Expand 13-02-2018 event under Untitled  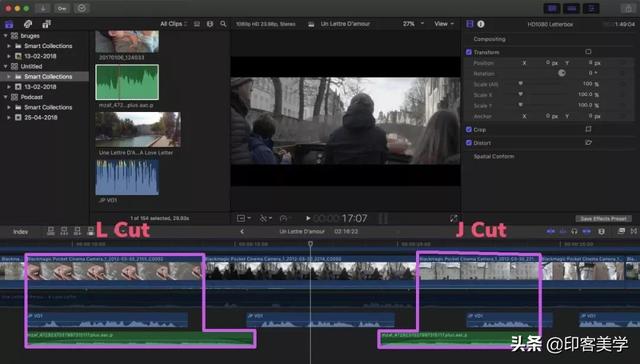(9, 87)
